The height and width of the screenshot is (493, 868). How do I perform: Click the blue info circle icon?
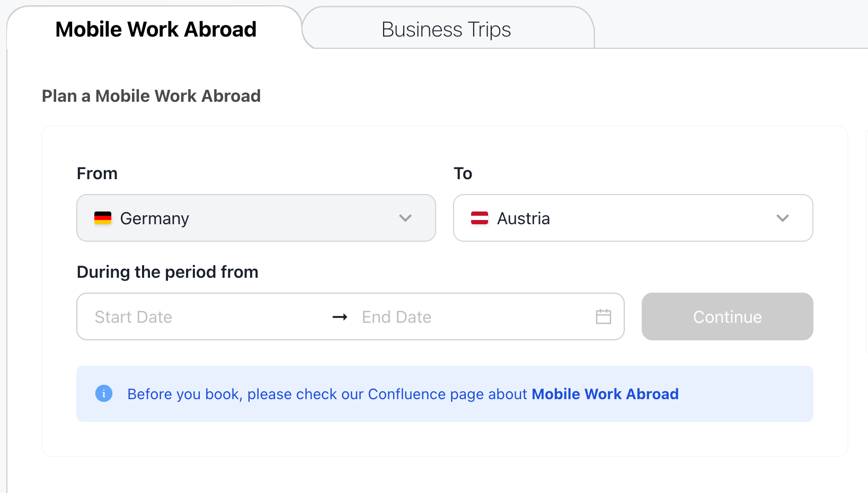[104, 393]
